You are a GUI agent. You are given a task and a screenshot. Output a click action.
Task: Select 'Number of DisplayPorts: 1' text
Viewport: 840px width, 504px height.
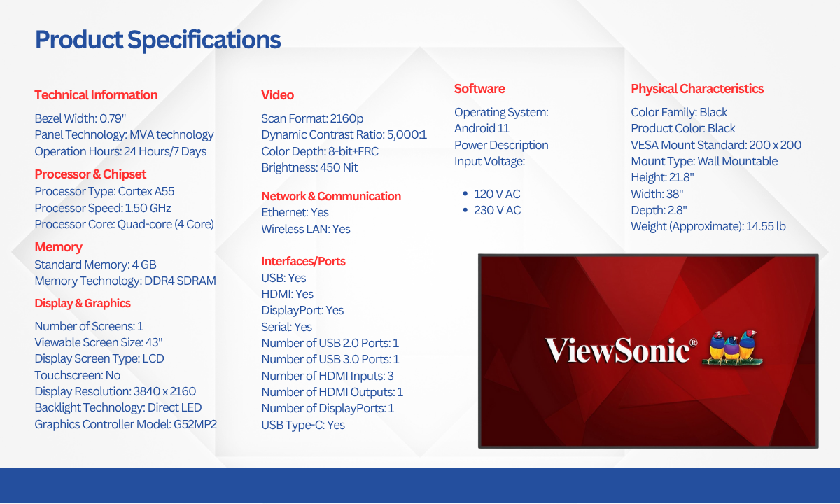328,408
